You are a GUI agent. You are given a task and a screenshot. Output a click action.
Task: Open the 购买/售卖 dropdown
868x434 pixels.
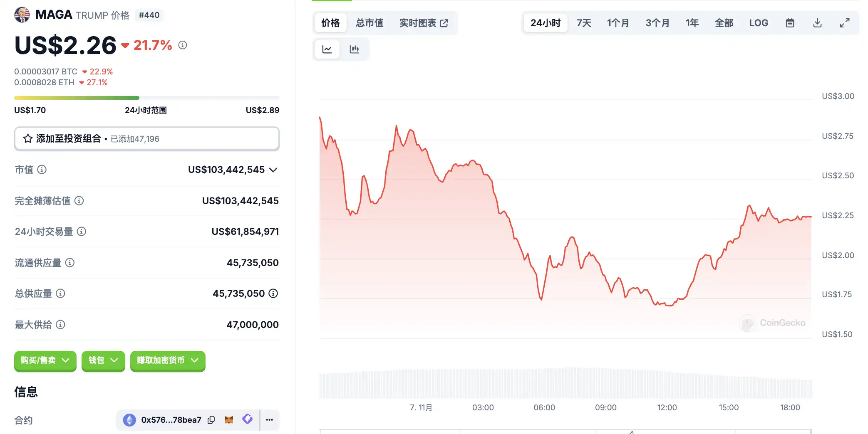45,360
